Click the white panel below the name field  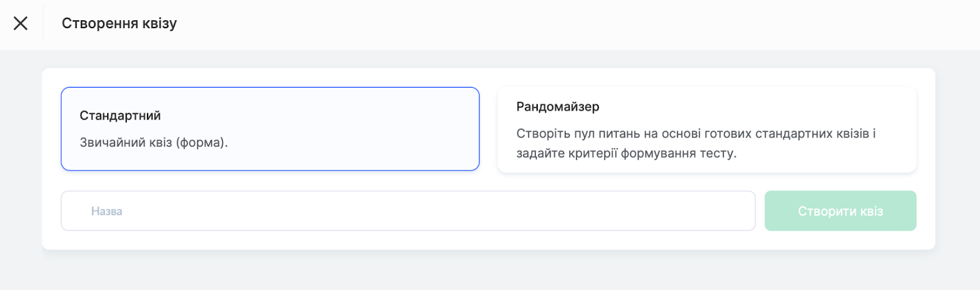click(x=488, y=240)
